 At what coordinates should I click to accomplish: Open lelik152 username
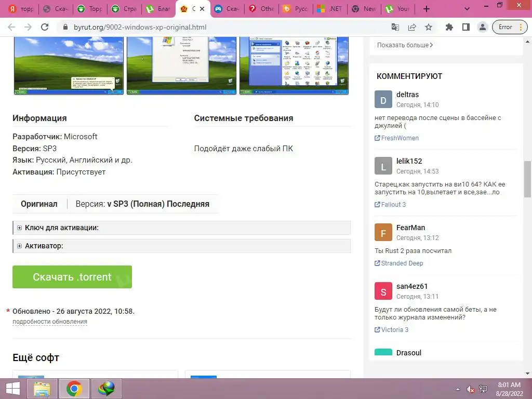tap(409, 161)
